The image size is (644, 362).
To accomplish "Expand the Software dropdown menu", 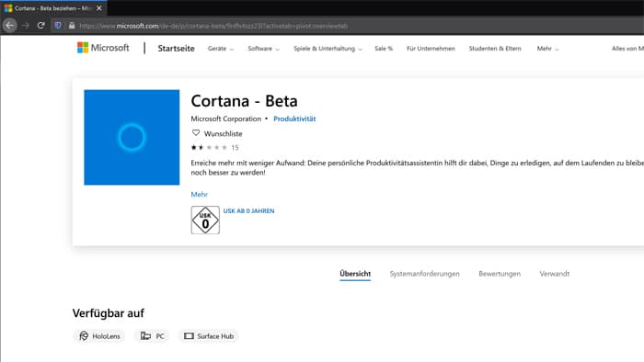I will click(x=263, y=49).
